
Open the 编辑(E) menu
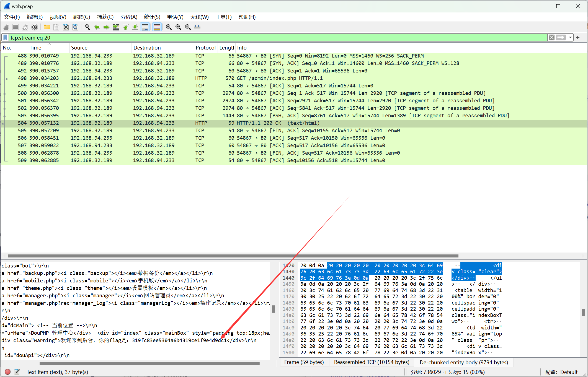35,17
